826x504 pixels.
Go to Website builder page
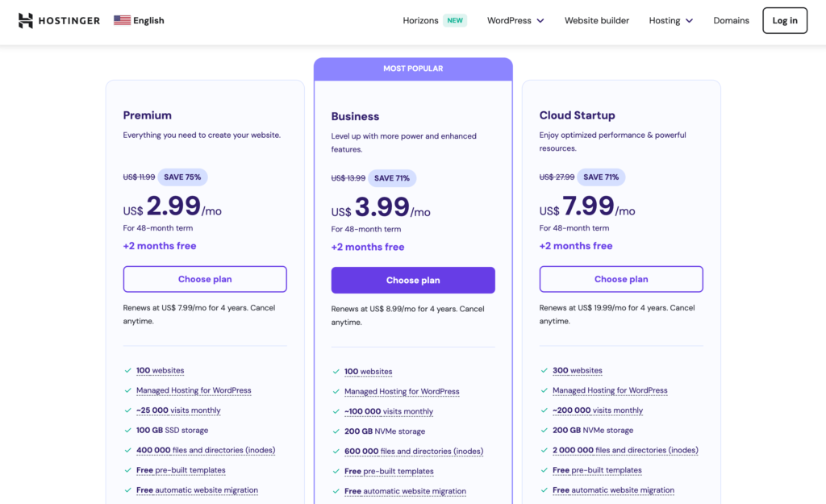(597, 20)
